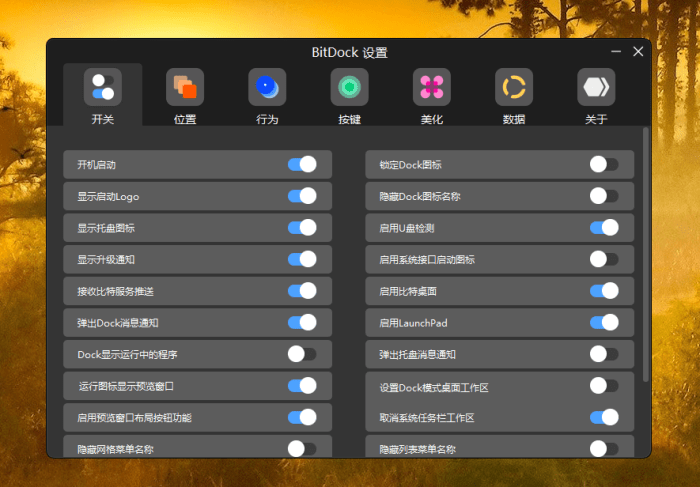Click the 接收比特服务推送 label text
Screen dimensions: 700x487
[x=115, y=291]
